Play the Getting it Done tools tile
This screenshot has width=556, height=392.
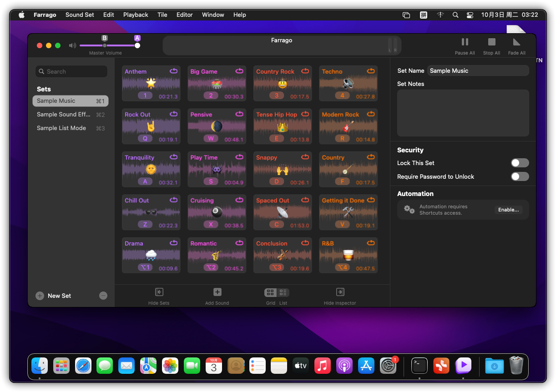click(x=348, y=212)
